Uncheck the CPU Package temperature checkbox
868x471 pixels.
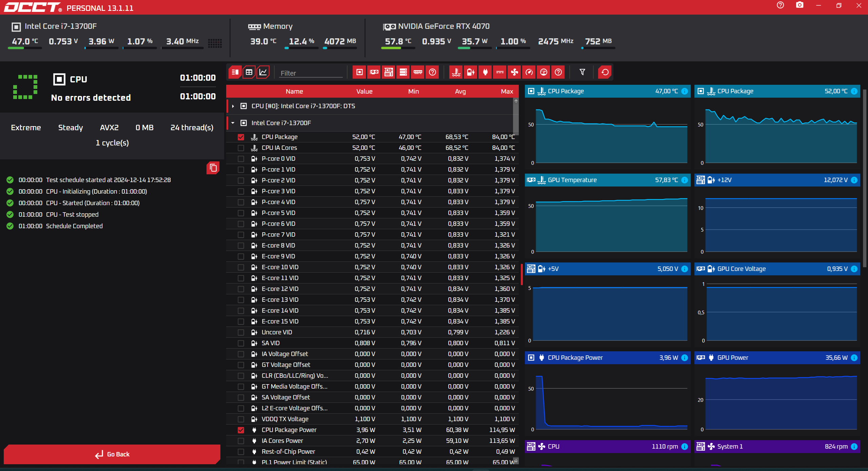[x=241, y=137]
